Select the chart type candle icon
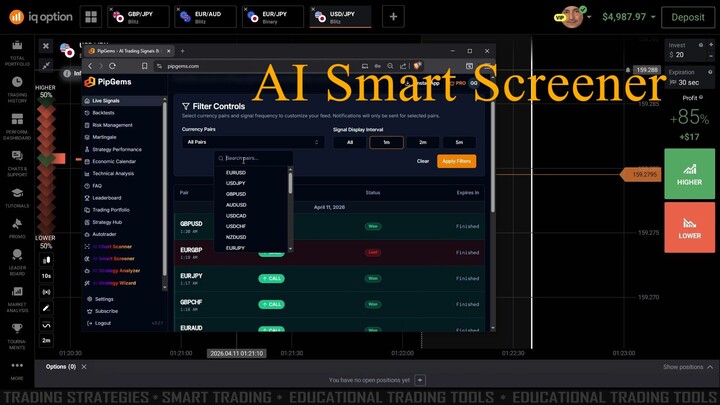 coord(46,260)
